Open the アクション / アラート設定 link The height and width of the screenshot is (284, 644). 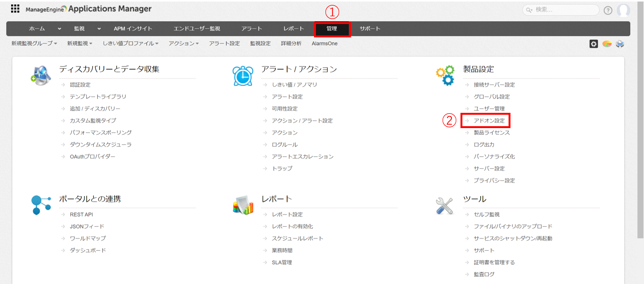[x=302, y=120]
